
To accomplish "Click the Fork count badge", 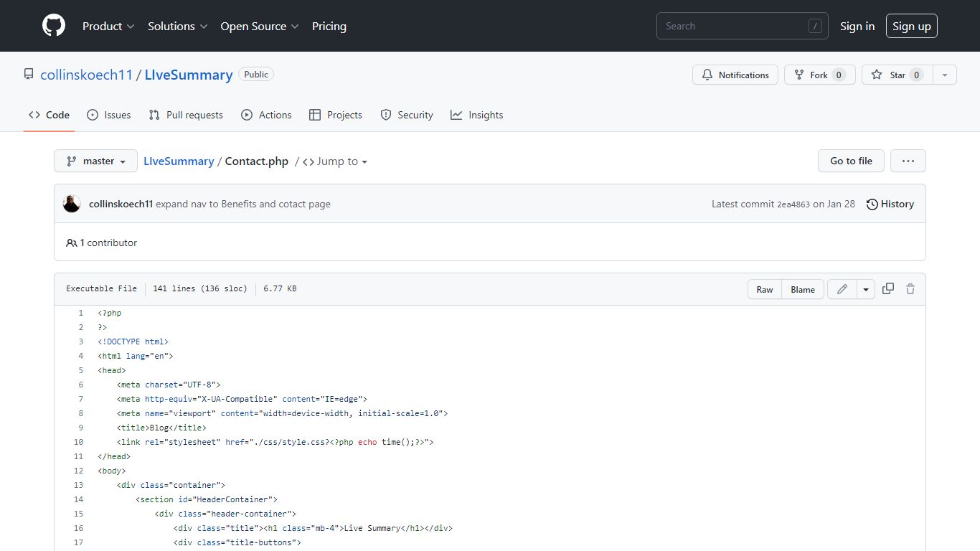I will point(839,75).
